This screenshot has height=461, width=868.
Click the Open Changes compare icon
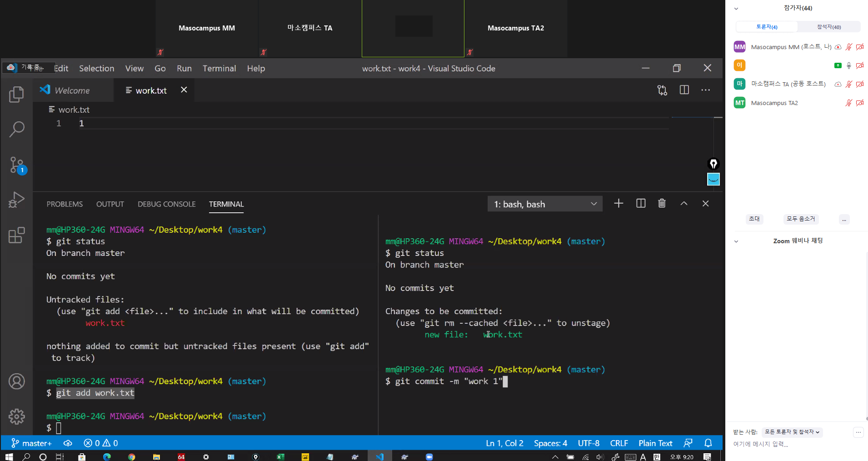tap(662, 90)
